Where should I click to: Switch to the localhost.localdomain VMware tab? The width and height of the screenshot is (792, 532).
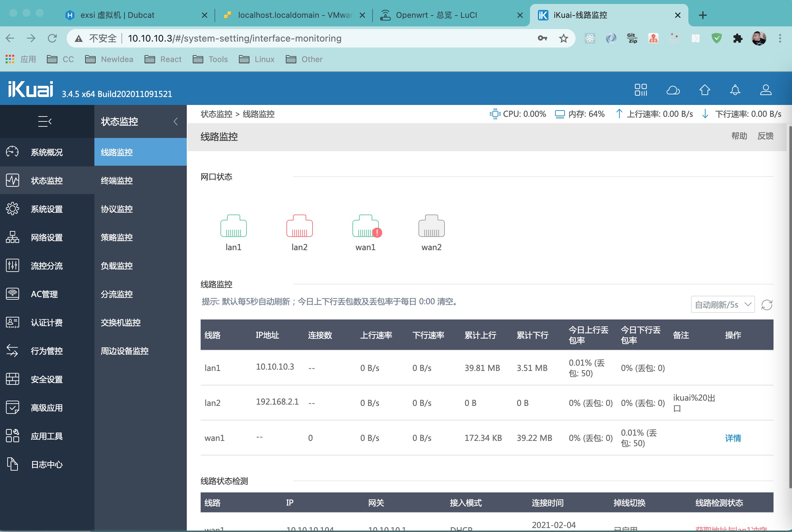point(294,15)
